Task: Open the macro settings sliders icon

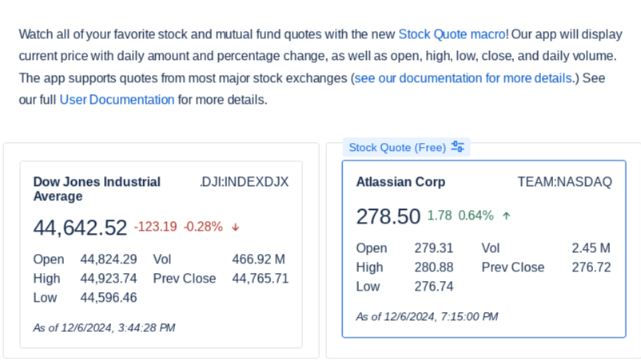Action: tap(458, 147)
